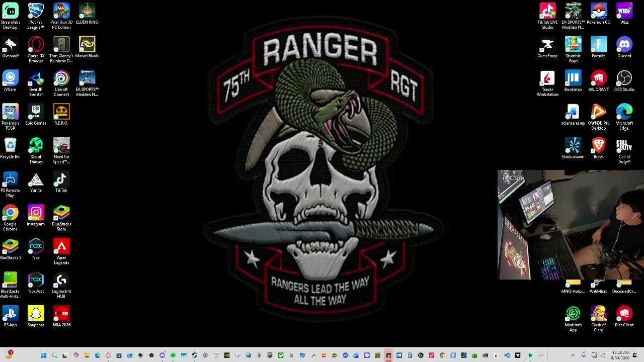Open the VALORANT desktop icon

(599, 81)
